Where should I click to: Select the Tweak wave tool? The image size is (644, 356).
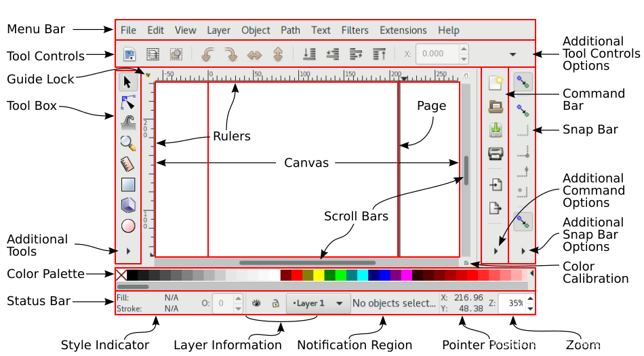(x=128, y=123)
